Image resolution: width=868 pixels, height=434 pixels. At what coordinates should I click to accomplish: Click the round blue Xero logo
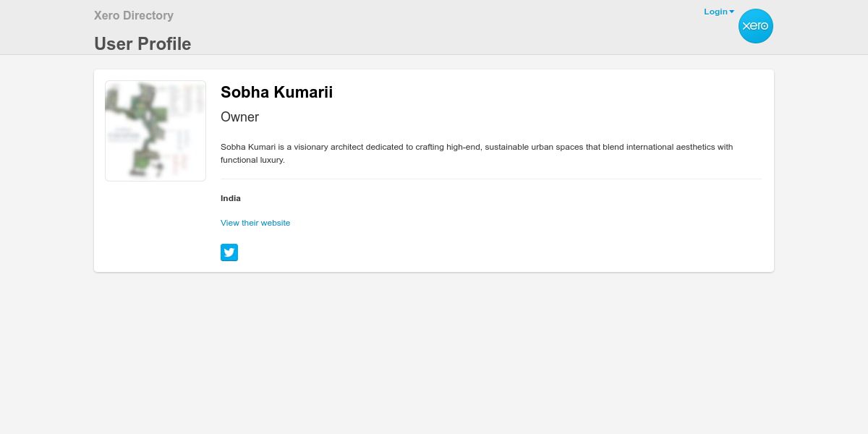pyautogui.click(x=755, y=26)
